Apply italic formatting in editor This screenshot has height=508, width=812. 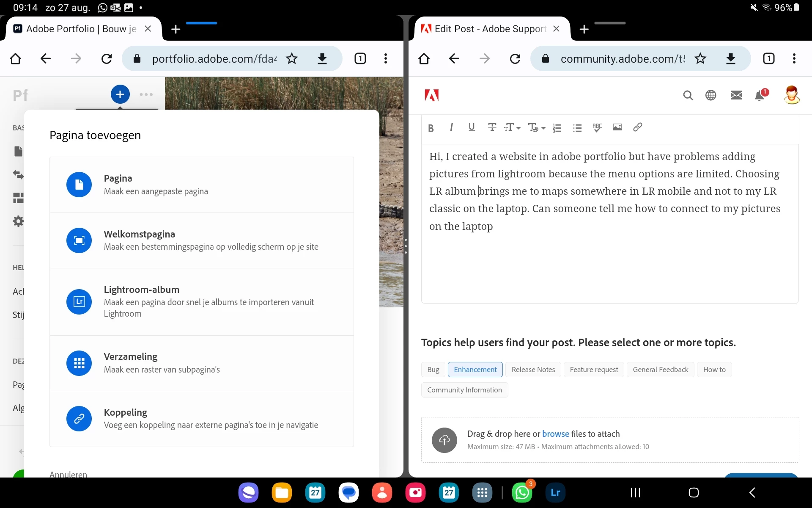pyautogui.click(x=451, y=127)
